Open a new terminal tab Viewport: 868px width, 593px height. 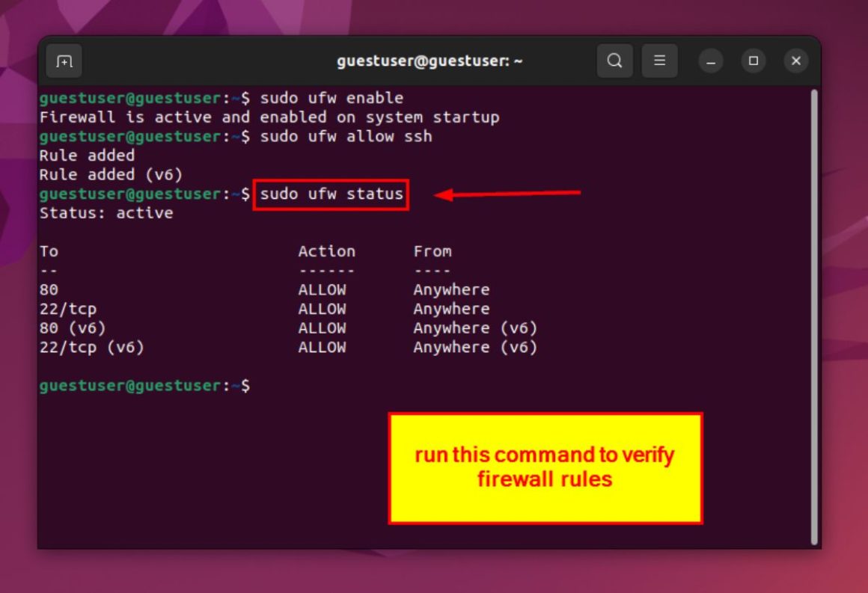pyautogui.click(x=64, y=61)
